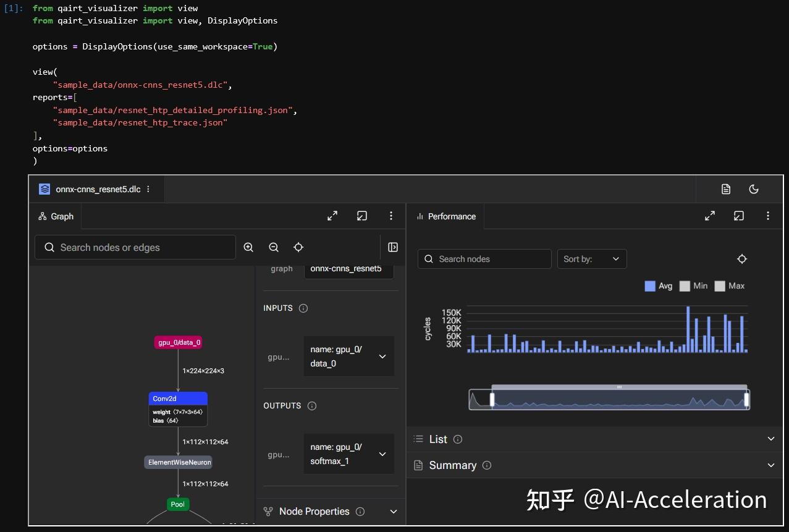
Task: Switch to light mode via the moon icon
Action: point(754,189)
